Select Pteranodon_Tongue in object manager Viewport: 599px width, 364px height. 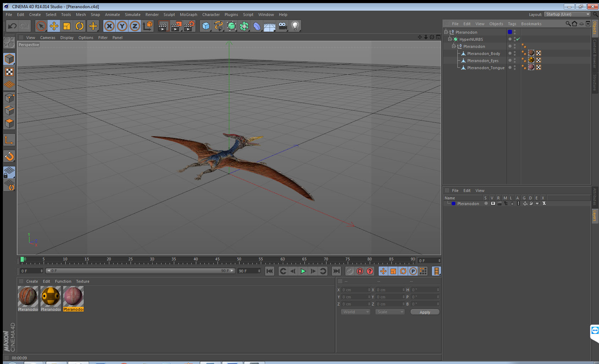(x=485, y=68)
